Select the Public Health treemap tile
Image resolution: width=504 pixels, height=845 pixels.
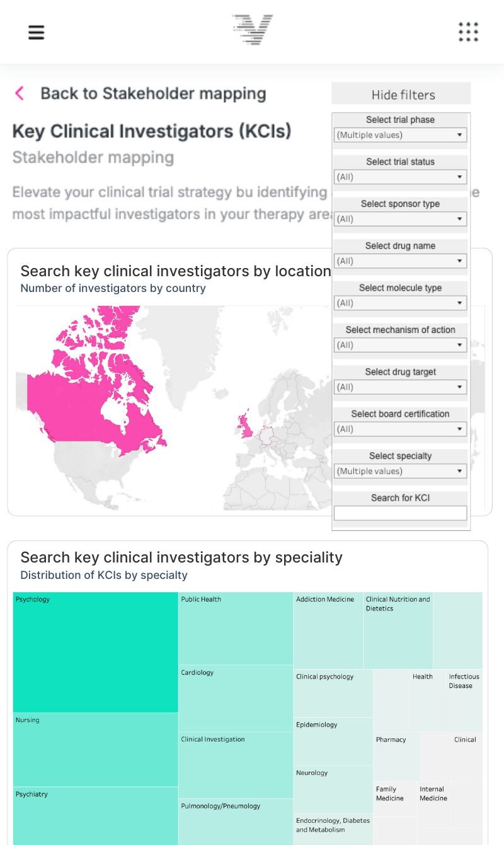pyautogui.click(x=236, y=629)
